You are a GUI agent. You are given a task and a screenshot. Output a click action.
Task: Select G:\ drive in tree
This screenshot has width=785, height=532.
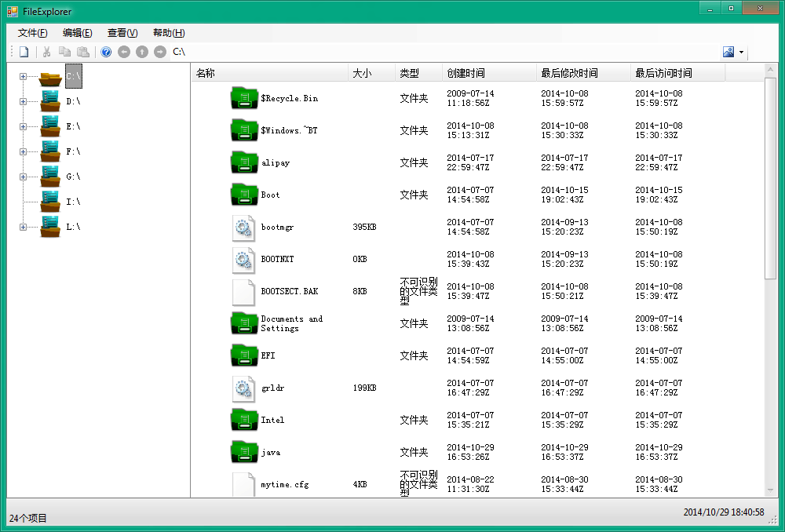pyautogui.click(x=73, y=177)
